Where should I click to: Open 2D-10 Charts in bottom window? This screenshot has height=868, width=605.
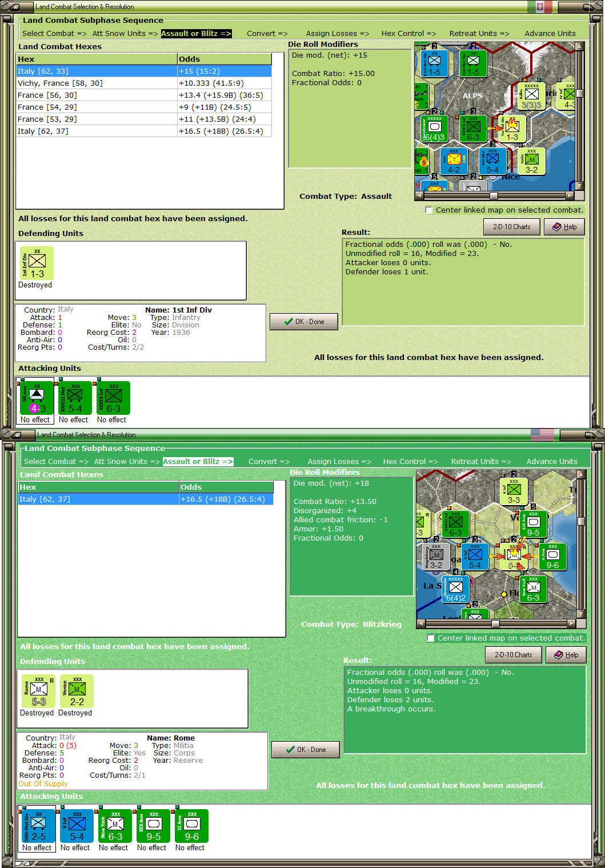pos(514,655)
